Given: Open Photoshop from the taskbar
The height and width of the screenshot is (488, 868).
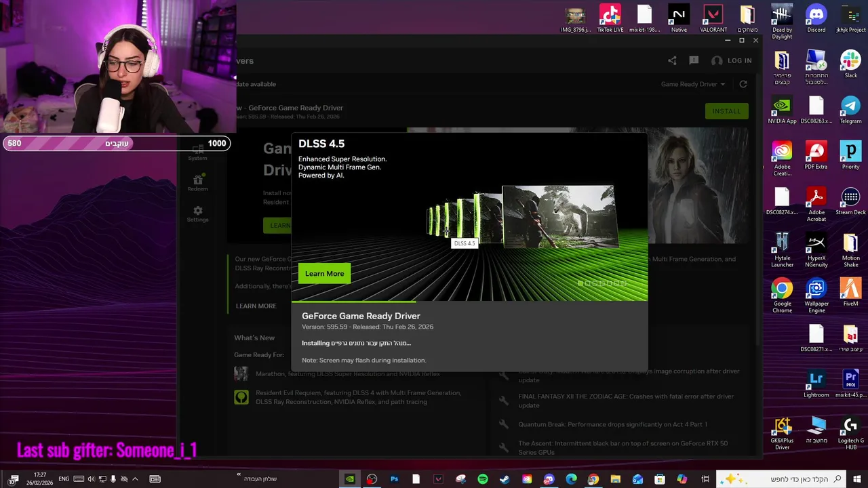Looking at the screenshot, I should [394, 479].
